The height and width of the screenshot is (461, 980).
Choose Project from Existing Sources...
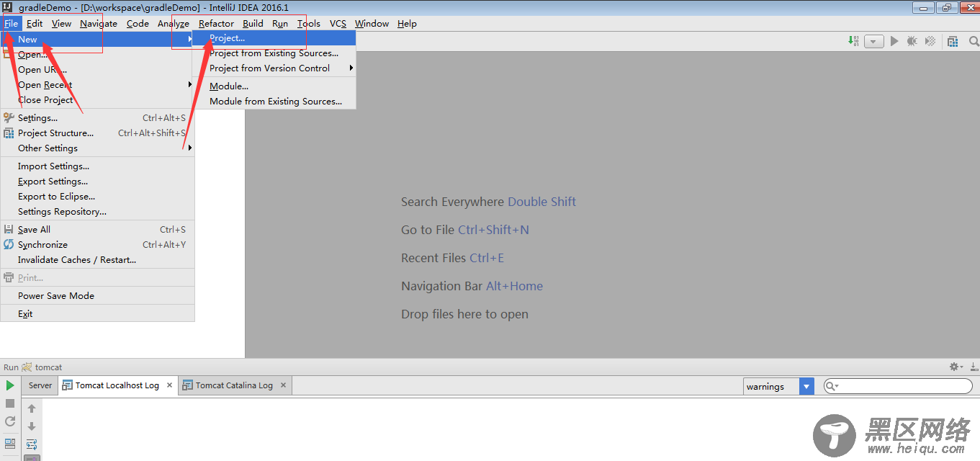click(274, 53)
